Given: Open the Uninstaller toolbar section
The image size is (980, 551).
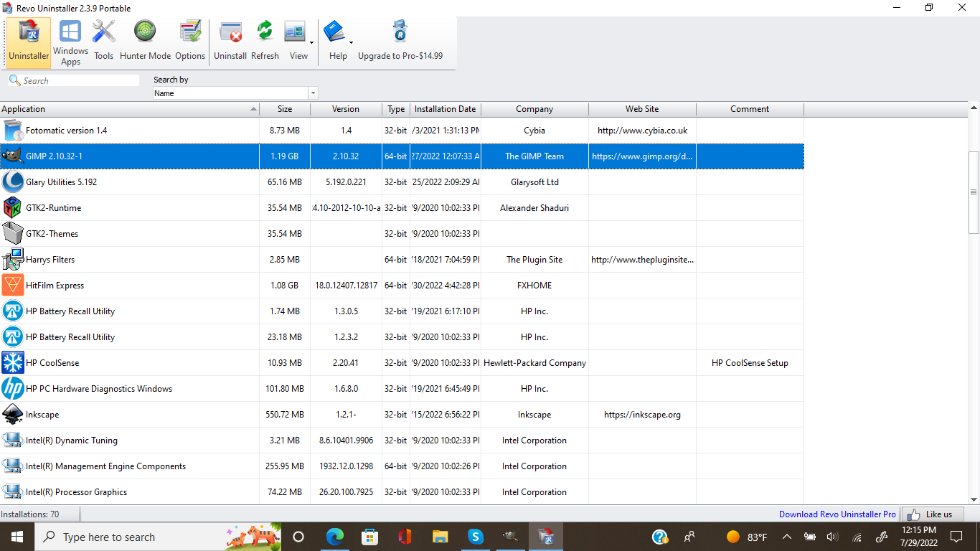Looking at the screenshot, I should point(29,43).
